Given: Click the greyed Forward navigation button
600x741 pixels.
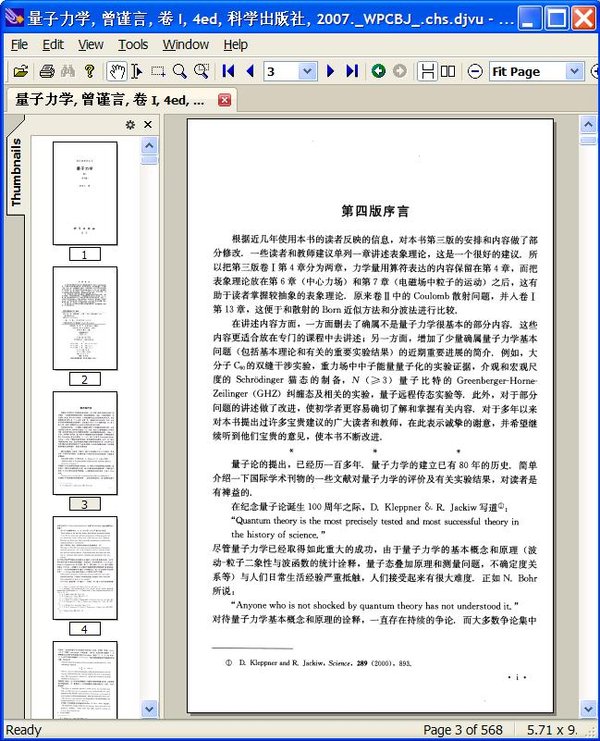Looking at the screenshot, I should pos(400,71).
